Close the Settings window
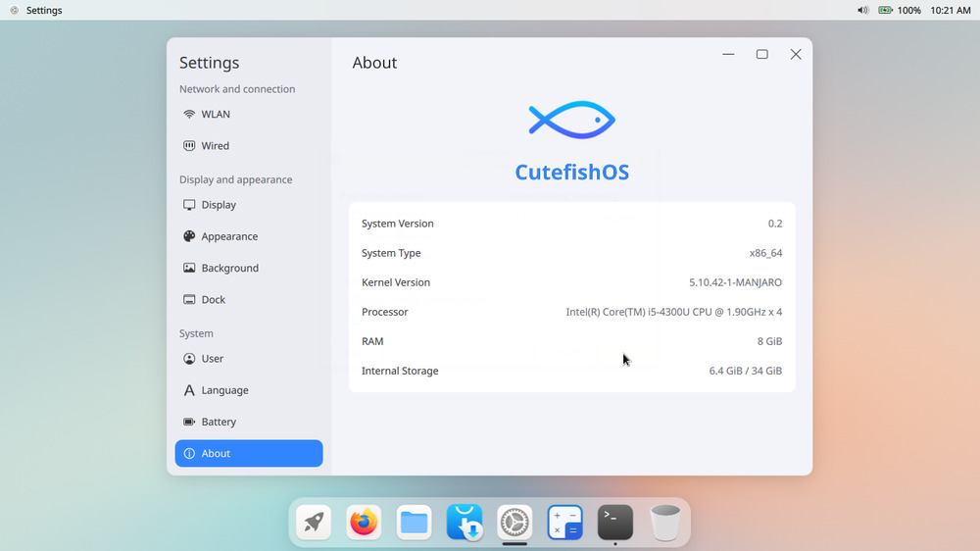Screen dimensions: 980x551 pos(796,54)
